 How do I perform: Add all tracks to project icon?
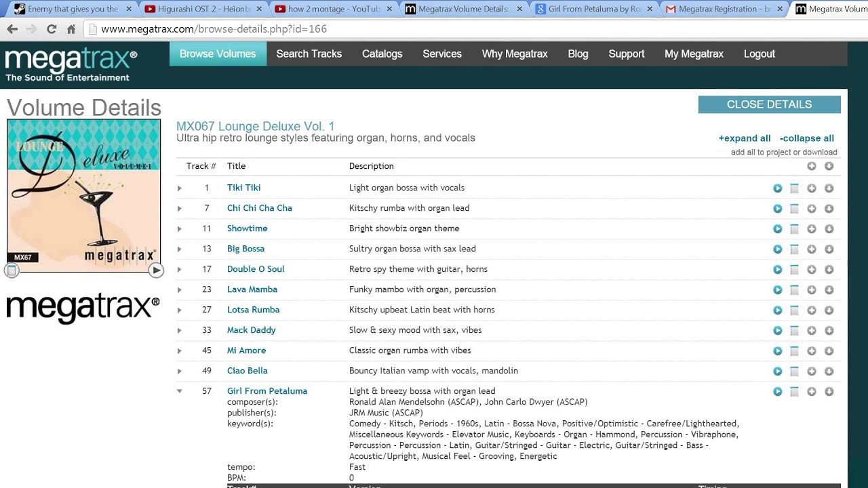point(812,166)
